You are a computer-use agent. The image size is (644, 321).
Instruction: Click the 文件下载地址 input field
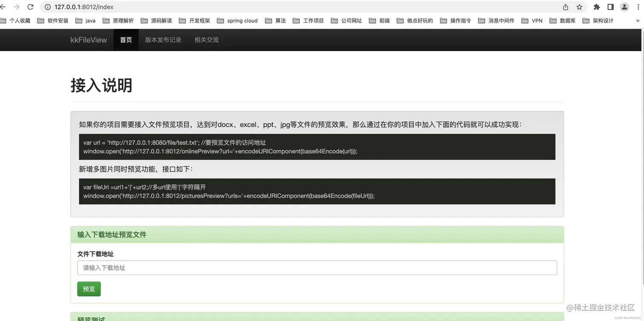click(x=317, y=268)
